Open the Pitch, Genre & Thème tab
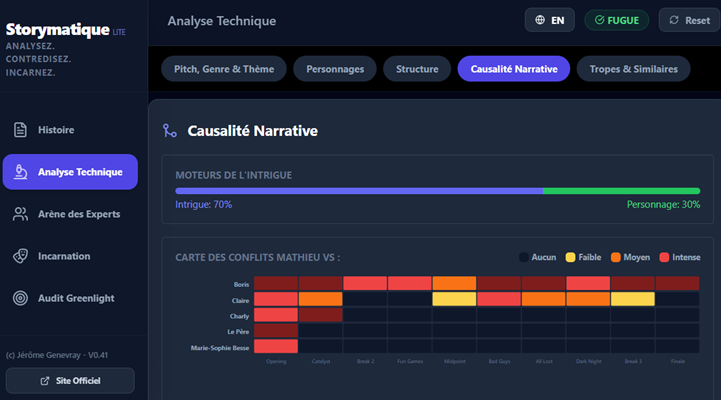 tap(224, 69)
